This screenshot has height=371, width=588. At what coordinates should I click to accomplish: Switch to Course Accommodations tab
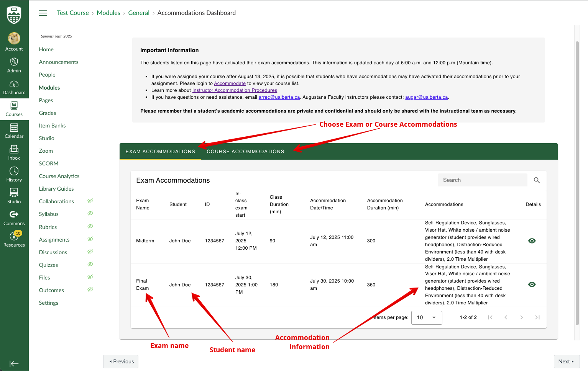[x=245, y=152]
